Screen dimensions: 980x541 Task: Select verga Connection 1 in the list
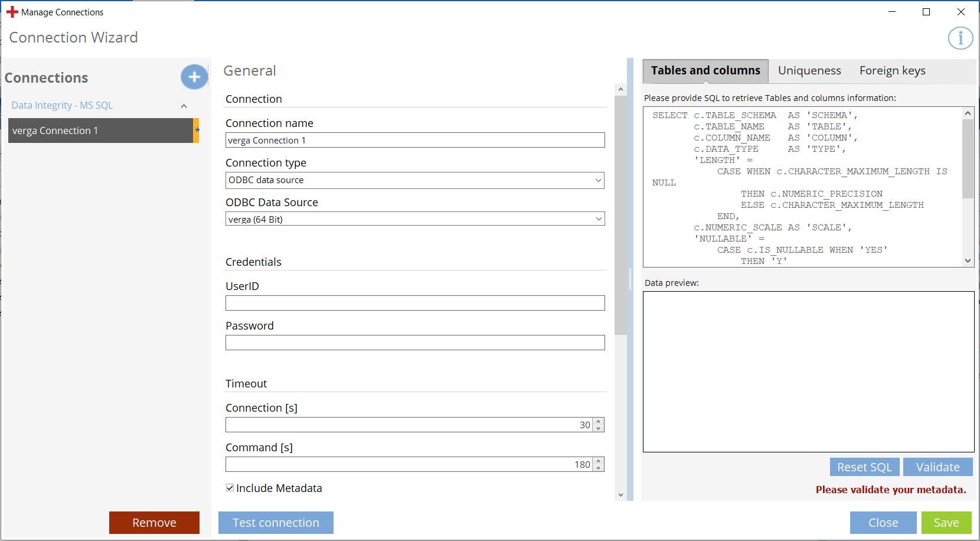pyautogui.click(x=100, y=131)
